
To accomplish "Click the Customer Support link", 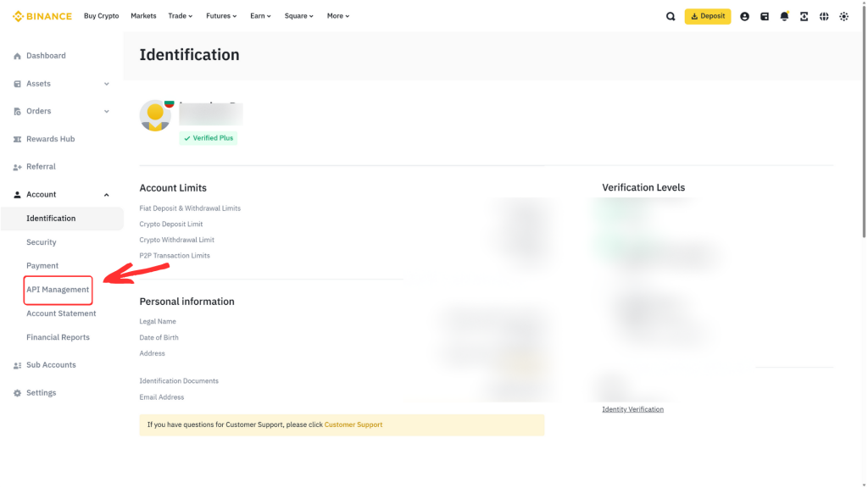I will 353,425.
